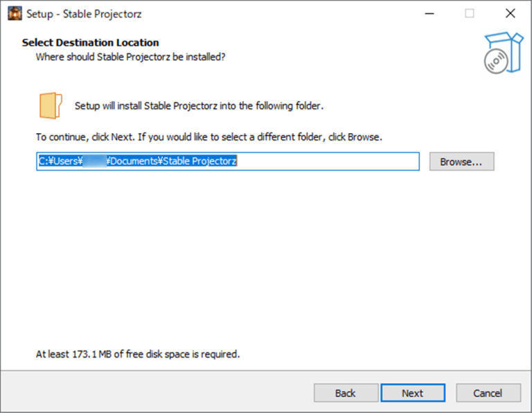Focus the destination folder path field
Screen dimensions: 532x413
click(326, 161)
